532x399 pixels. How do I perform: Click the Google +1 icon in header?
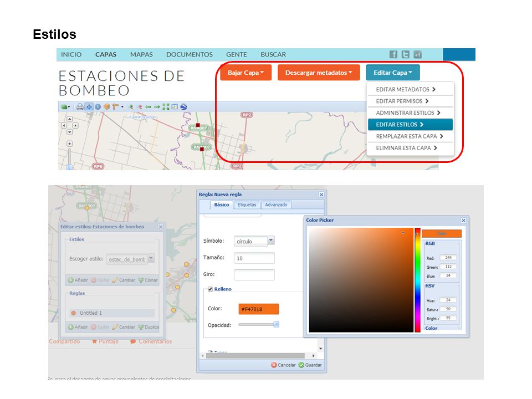pyautogui.click(x=418, y=54)
